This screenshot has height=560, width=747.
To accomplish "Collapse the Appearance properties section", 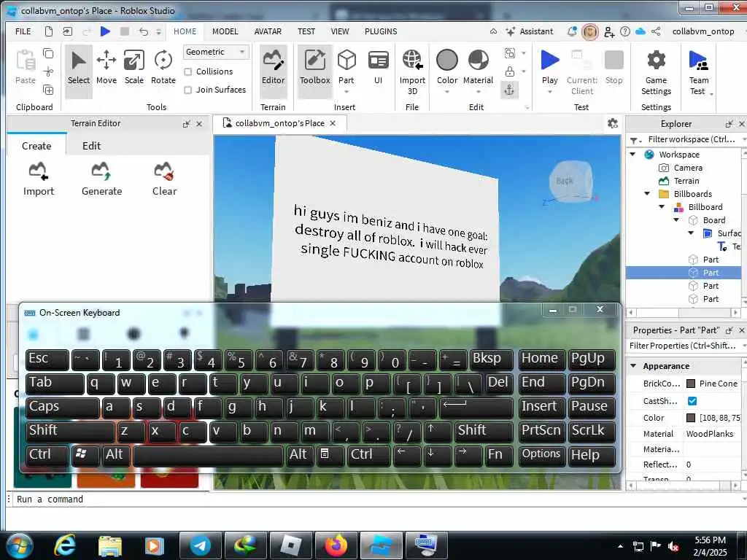I will click(633, 366).
